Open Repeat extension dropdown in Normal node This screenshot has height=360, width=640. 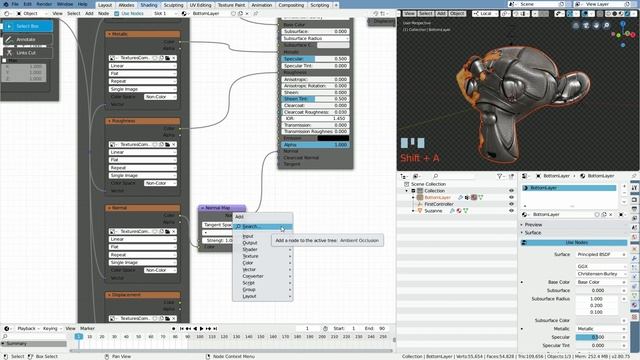click(142, 255)
